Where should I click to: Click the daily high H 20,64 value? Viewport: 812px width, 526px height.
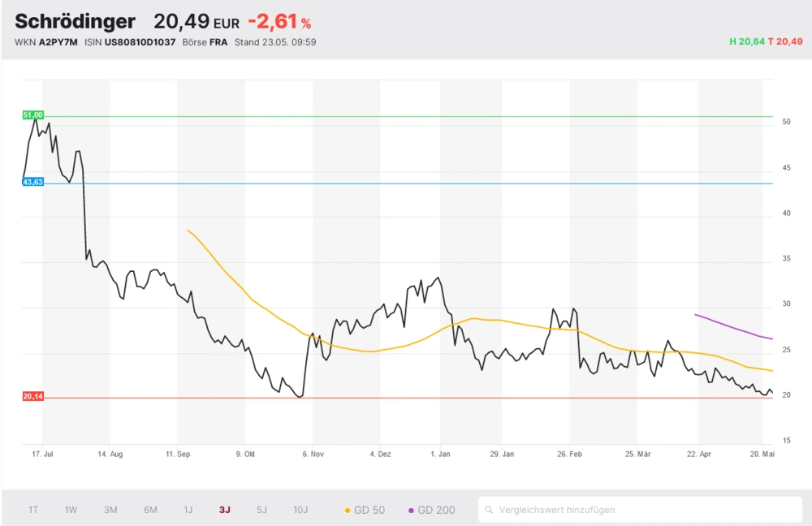(747, 42)
